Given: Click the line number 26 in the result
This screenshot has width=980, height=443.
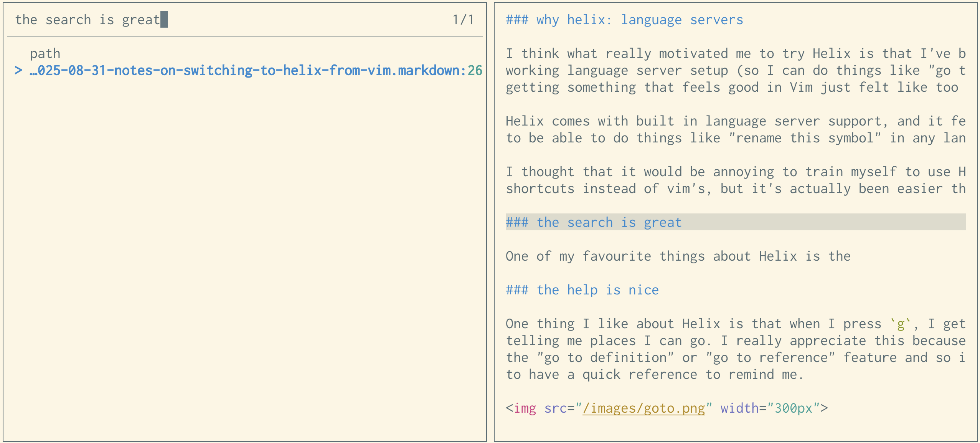Looking at the screenshot, I should click(475, 71).
